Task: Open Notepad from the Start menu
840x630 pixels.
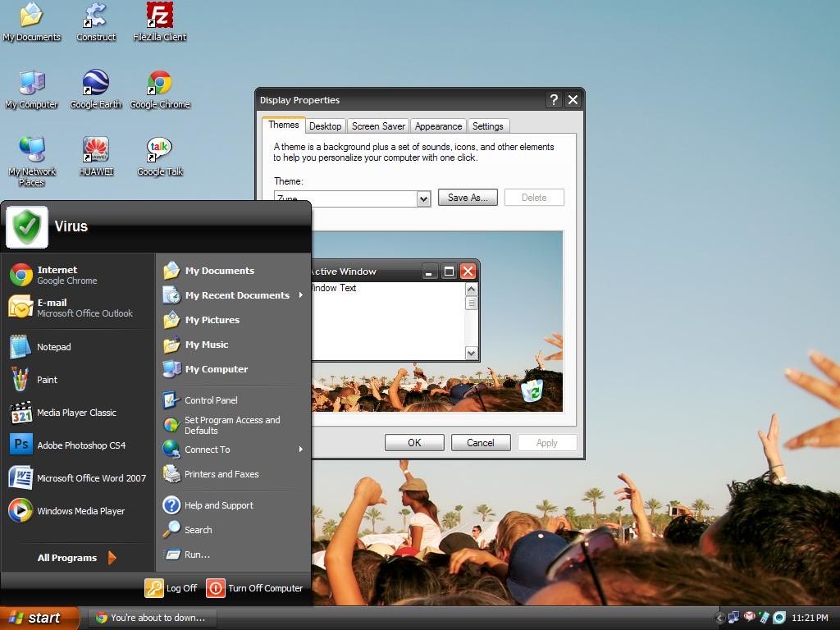Action: (x=53, y=346)
